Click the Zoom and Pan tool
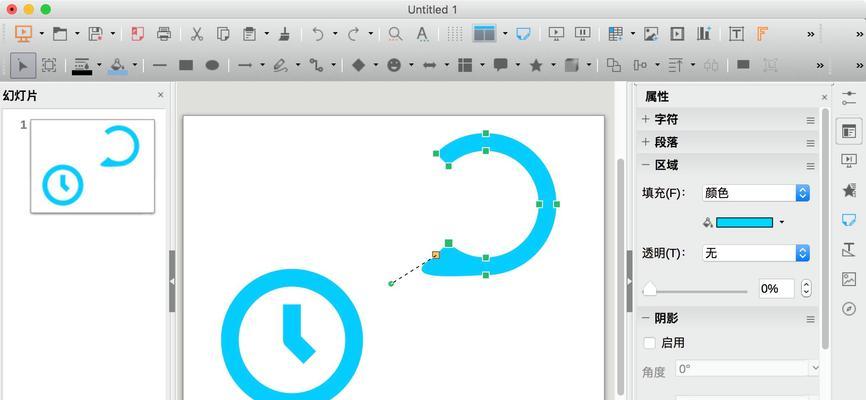 point(49,66)
